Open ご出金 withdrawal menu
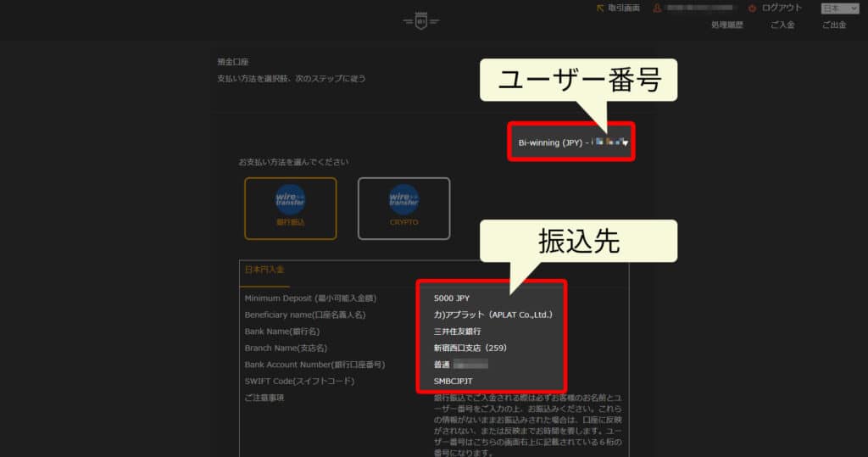Image resolution: width=868 pixels, height=457 pixels. point(834,25)
